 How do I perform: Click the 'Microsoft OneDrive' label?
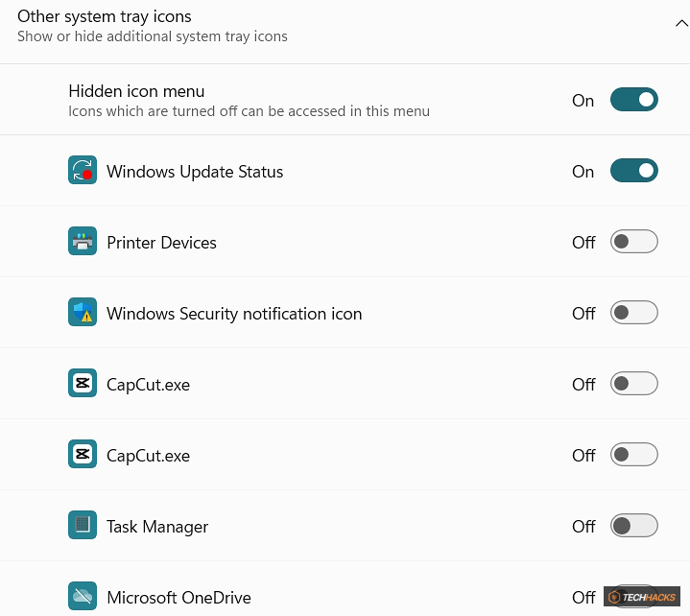[x=178, y=598]
